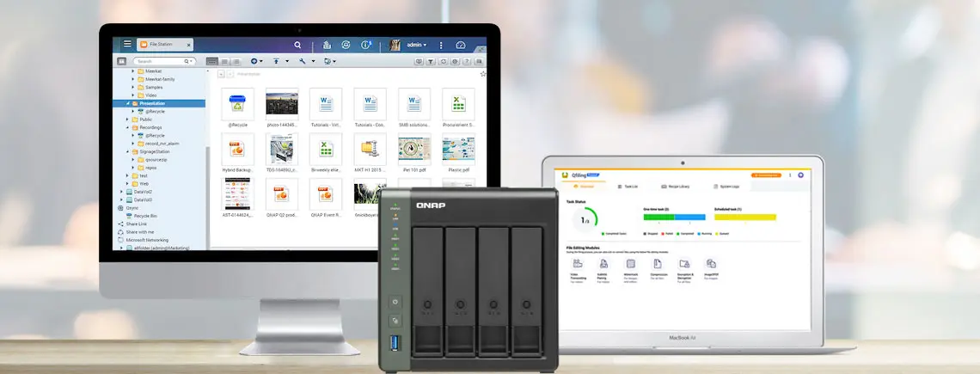Close the File Station tab

coord(187,45)
